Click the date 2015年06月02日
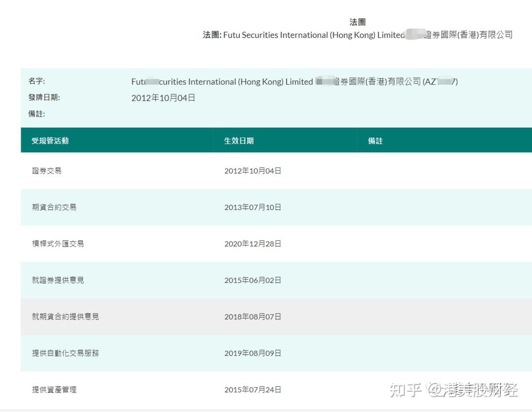Screen dimensions: 532x412 coord(253,280)
